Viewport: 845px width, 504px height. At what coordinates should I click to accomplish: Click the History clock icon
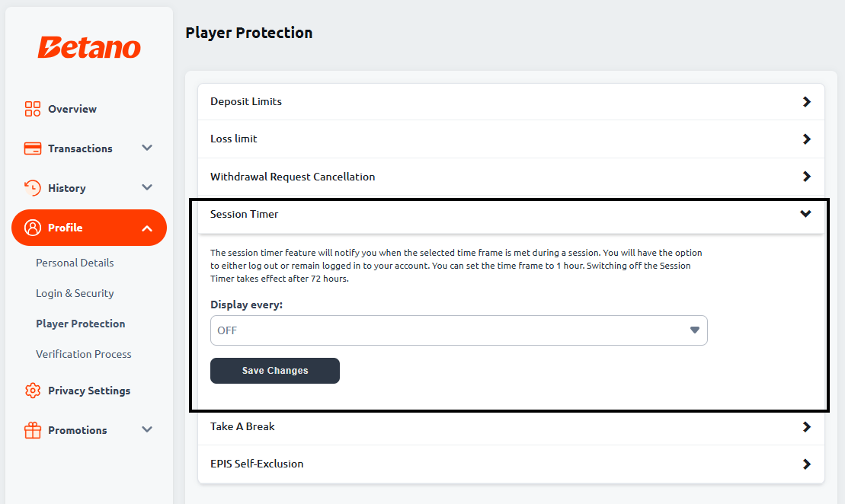point(32,188)
